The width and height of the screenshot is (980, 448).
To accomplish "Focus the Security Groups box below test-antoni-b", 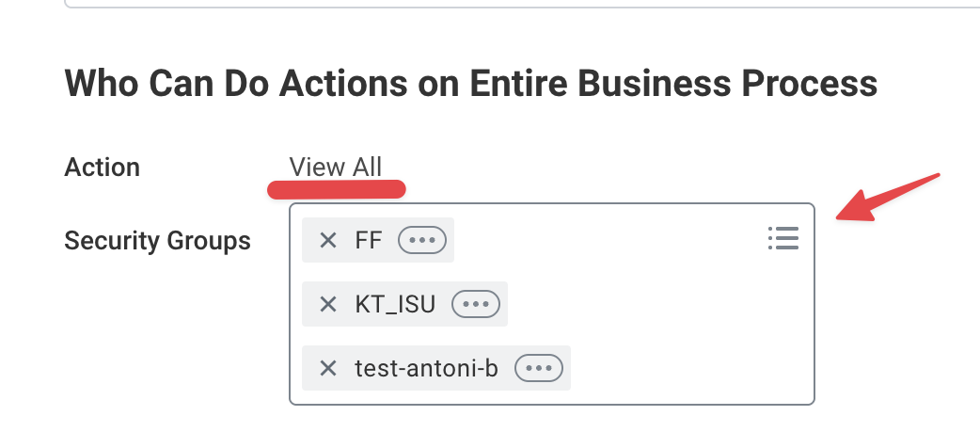I will 550,395.
